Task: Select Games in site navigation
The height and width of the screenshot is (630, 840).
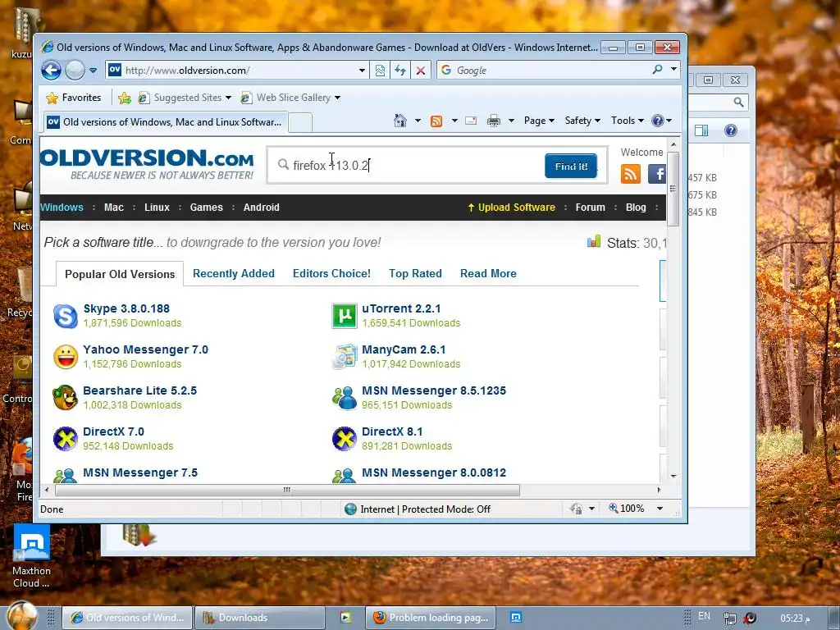Action: [x=206, y=208]
